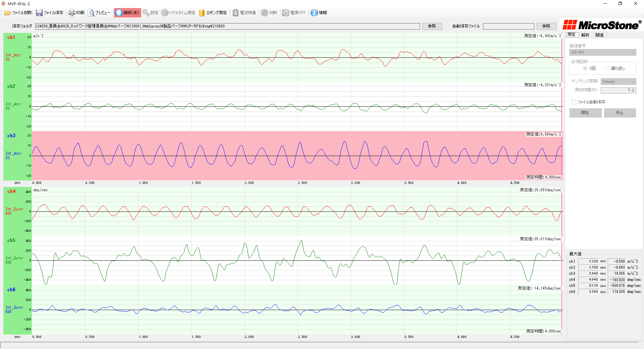Select the ch1 channel label
Screen dimensions: 644x349
[x=11, y=37]
